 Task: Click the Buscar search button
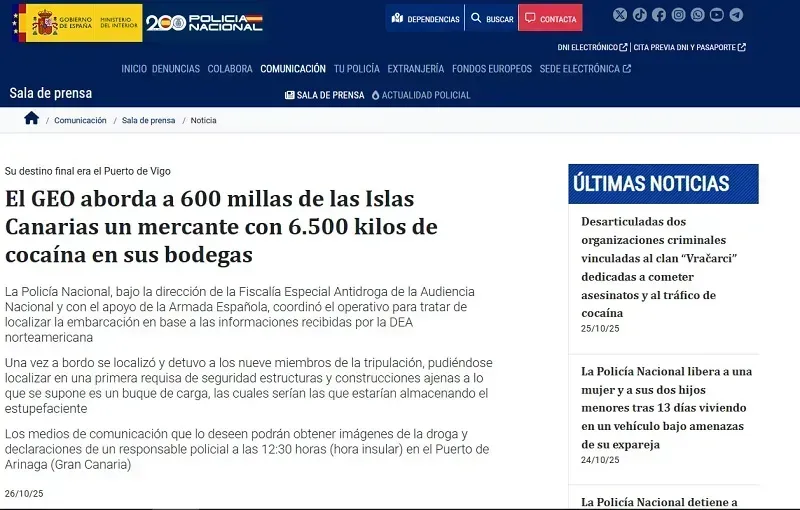point(491,19)
